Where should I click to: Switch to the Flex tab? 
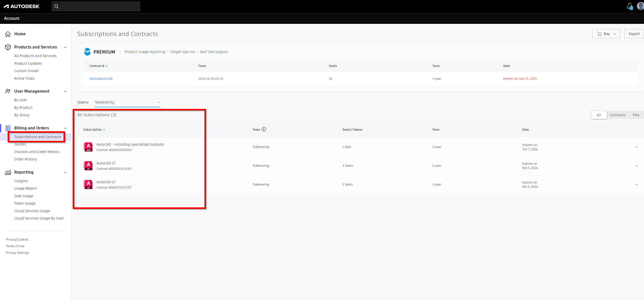[636, 115]
